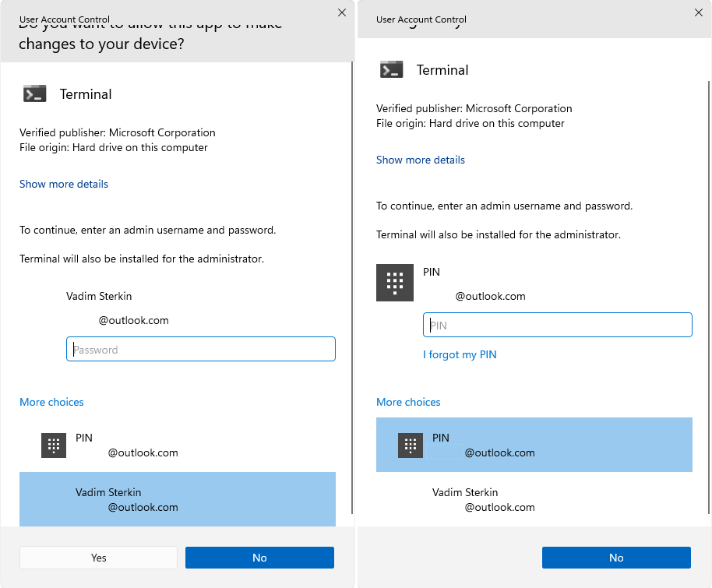The height and width of the screenshot is (588, 712).
Task: Click No button in the PIN dialog
Action: (x=616, y=558)
